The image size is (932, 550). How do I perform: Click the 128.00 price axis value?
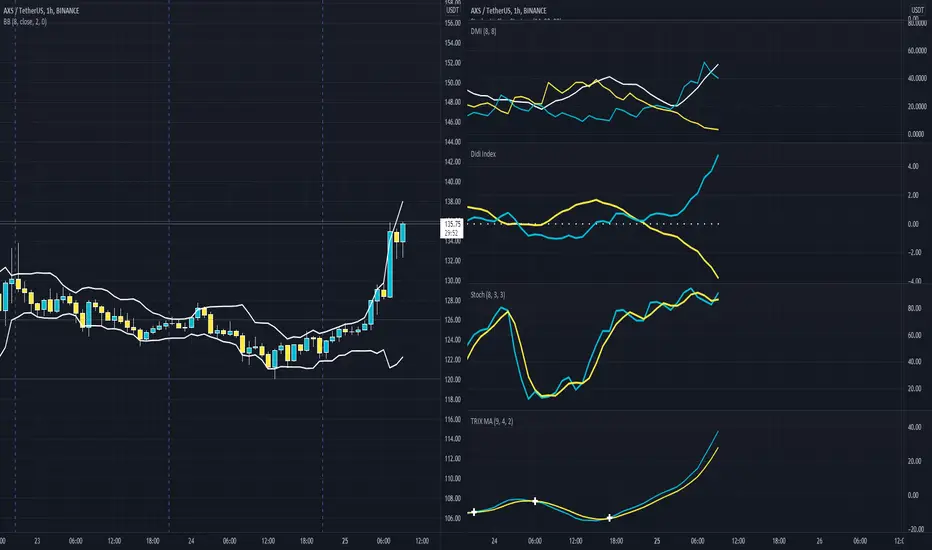452,300
